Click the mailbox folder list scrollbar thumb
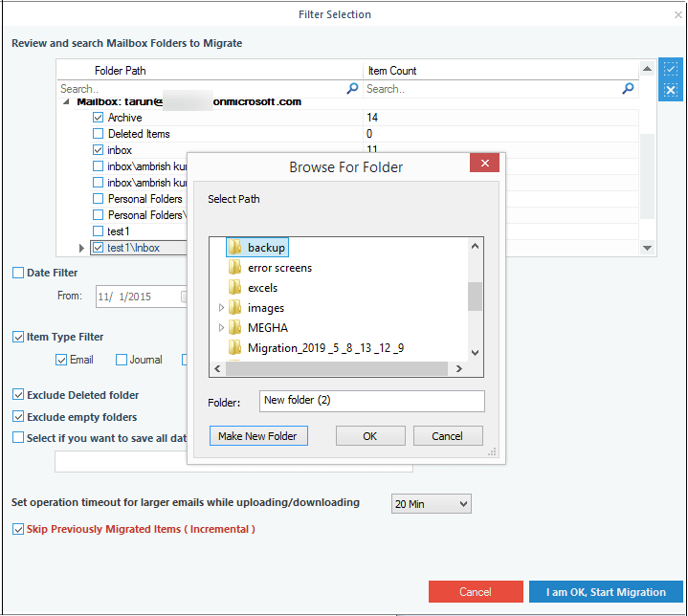Viewport: 688px width, 616px height. [x=647, y=176]
